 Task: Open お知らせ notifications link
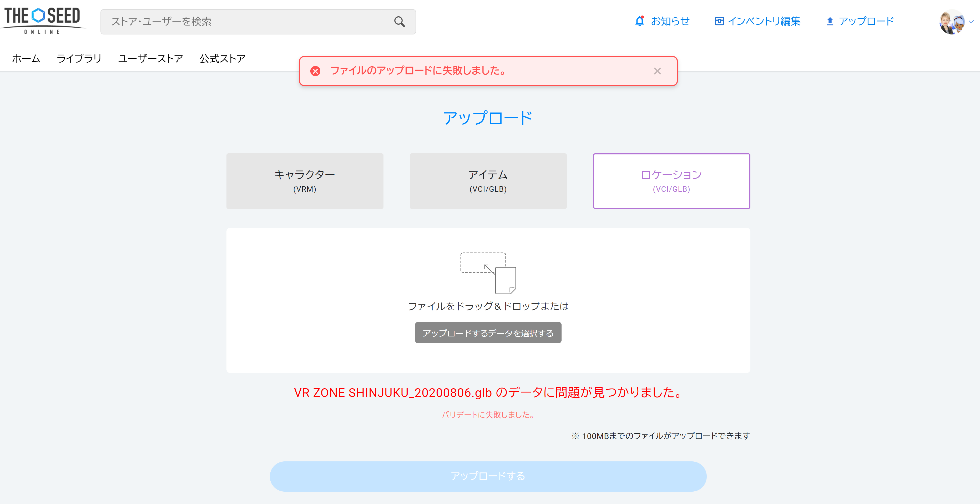pyautogui.click(x=670, y=21)
